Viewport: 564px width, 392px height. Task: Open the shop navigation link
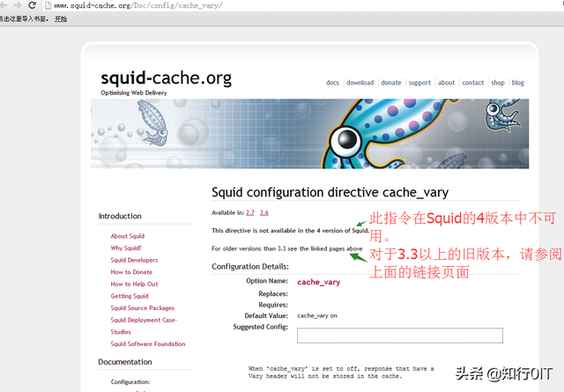coord(498,83)
